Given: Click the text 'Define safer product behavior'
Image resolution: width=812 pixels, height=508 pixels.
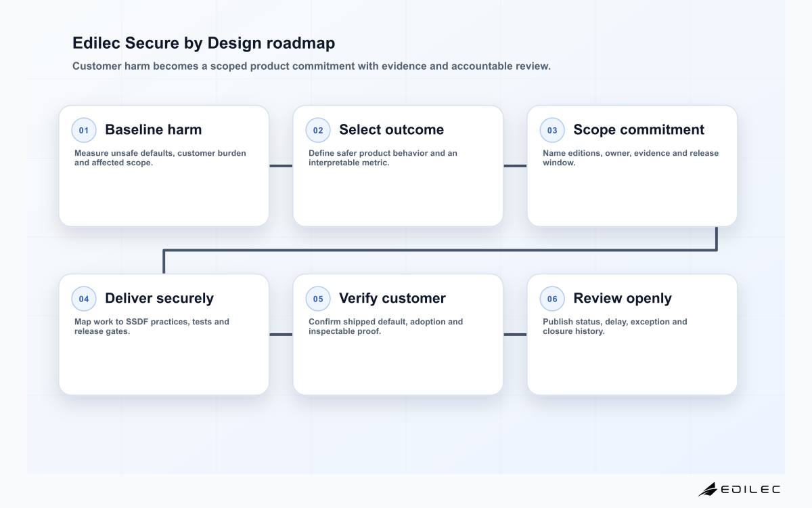Looking at the screenshot, I should pos(368,153).
